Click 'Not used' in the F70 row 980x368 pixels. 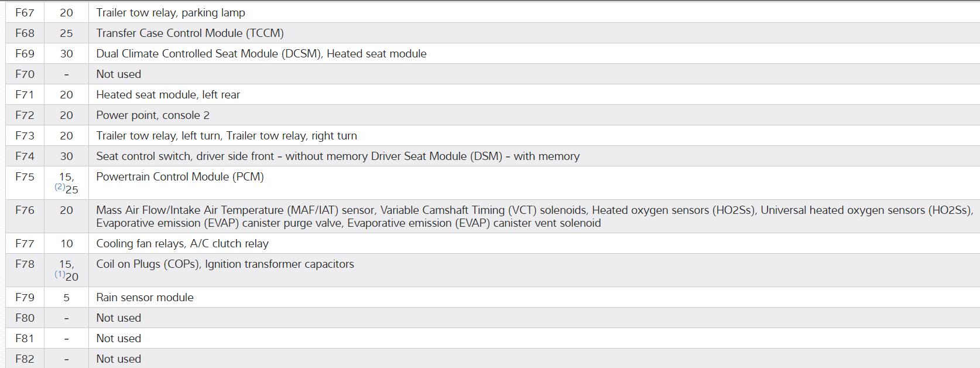[118, 74]
